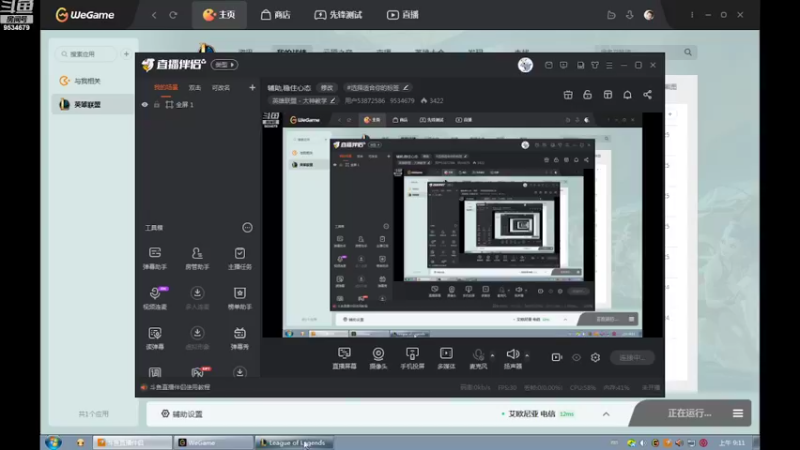Expand the toolbox more options button
Screen dimensions: 800x450
click(x=247, y=228)
